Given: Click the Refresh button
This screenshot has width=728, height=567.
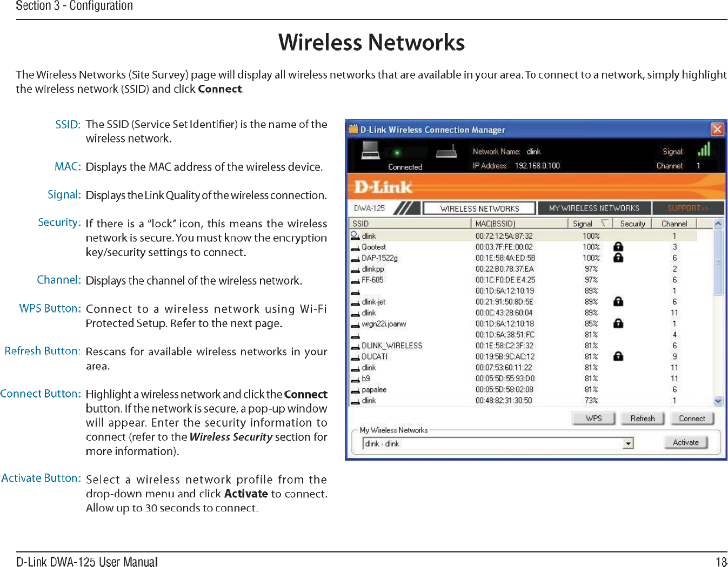Looking at the screenshot, I should pyautogui.click(x=642, y=418).
